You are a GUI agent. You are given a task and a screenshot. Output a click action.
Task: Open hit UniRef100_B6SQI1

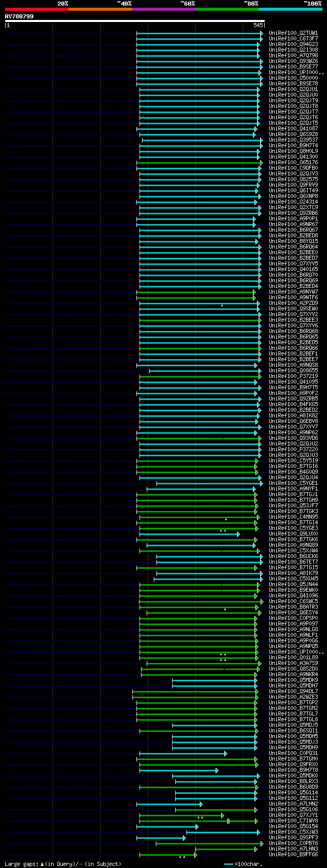coord(293,730)
